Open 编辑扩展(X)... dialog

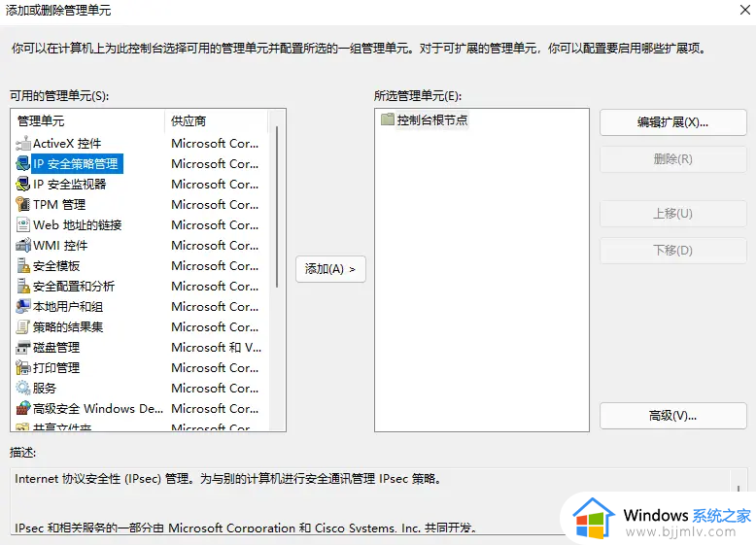(x=673, y=122)
